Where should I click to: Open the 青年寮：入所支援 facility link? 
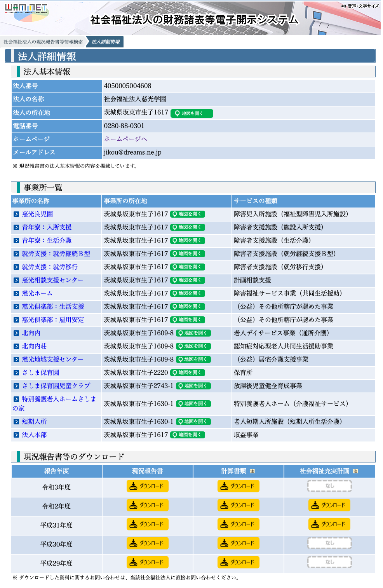pos(47,227)
